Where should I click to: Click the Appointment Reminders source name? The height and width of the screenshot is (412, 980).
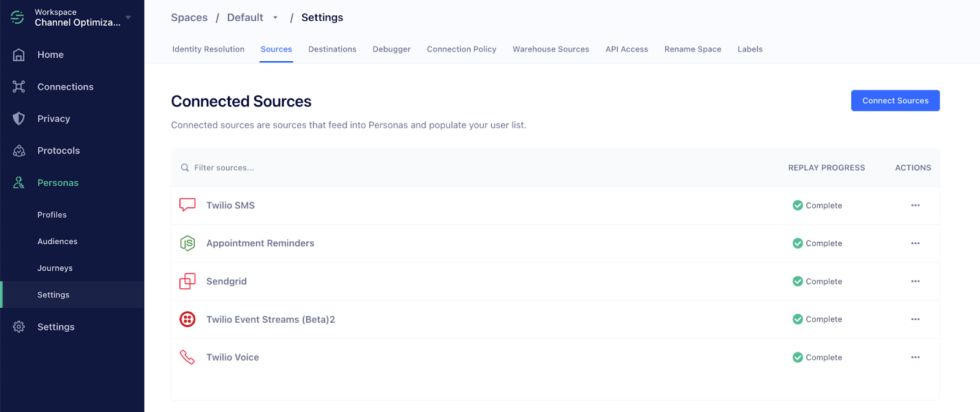260,244
